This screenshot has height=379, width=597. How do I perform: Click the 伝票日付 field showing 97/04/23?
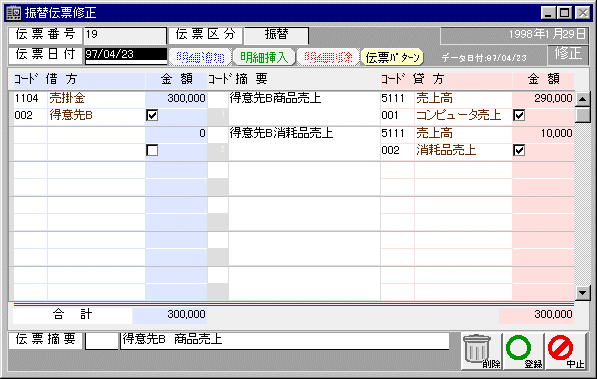(x=126, y=55)
